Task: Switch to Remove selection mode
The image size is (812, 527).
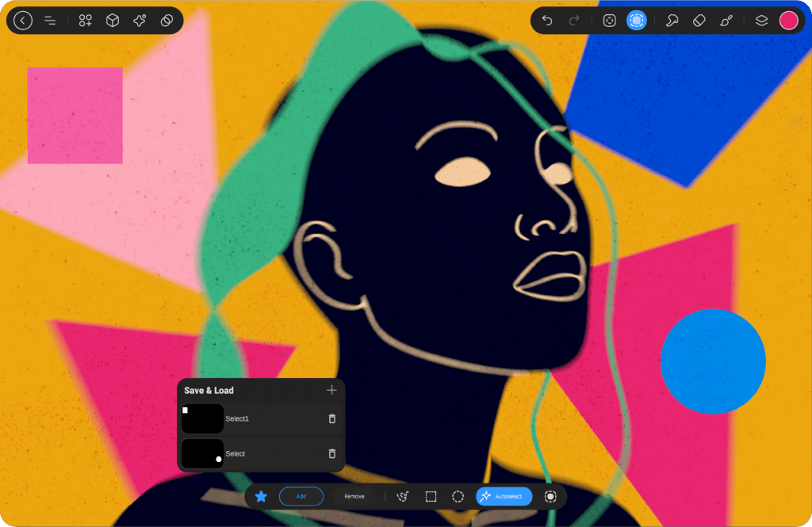Action: pos(354,496)
